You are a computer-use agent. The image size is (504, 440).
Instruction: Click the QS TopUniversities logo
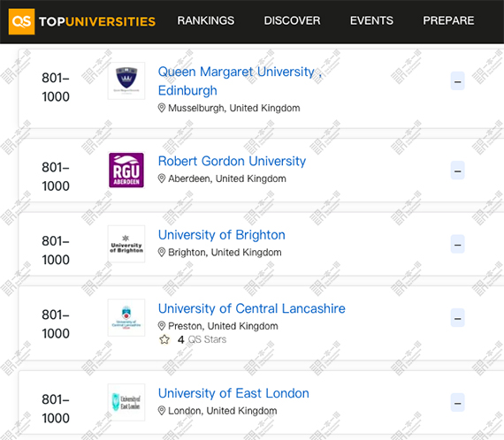point(82,21)
